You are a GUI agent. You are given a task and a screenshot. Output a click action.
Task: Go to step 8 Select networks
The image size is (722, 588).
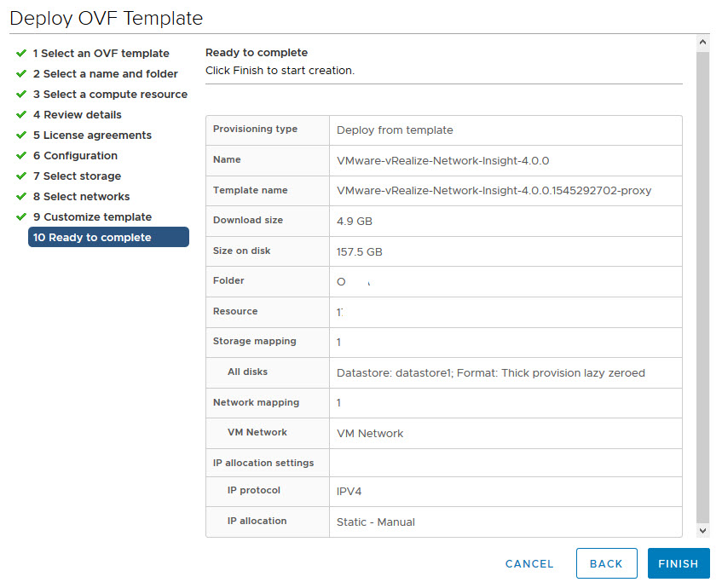point(81,197)
